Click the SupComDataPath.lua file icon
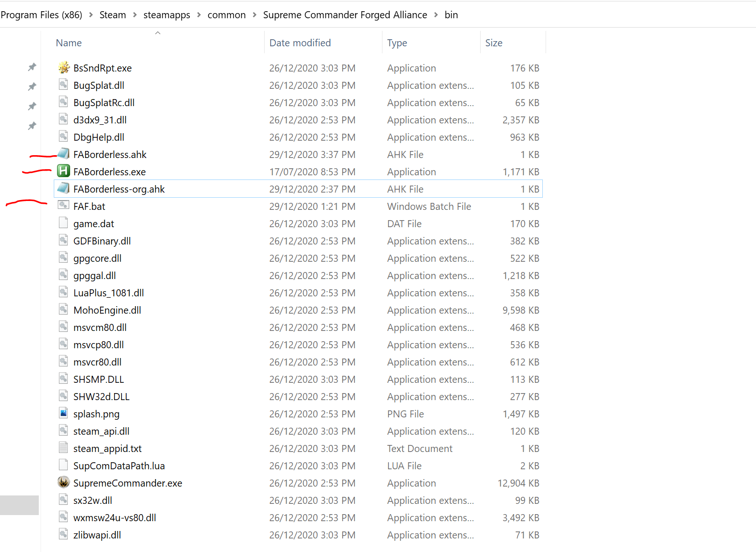 click(x=64, y=465)
